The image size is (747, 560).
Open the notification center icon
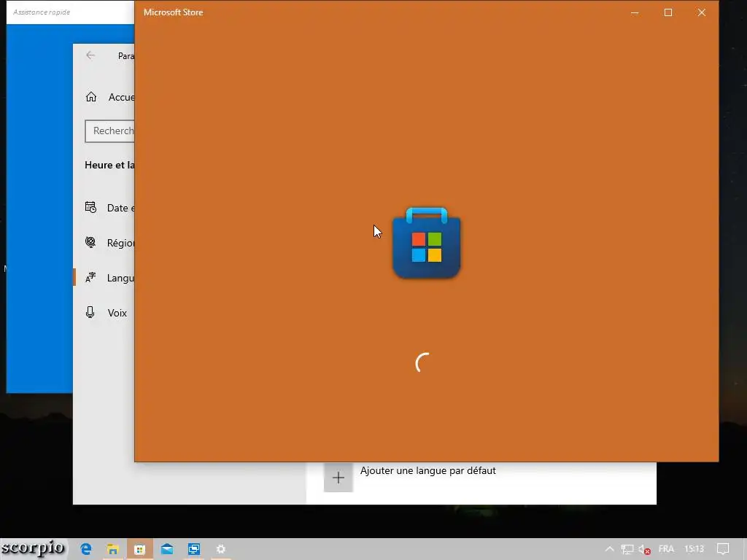pos(723,549)
